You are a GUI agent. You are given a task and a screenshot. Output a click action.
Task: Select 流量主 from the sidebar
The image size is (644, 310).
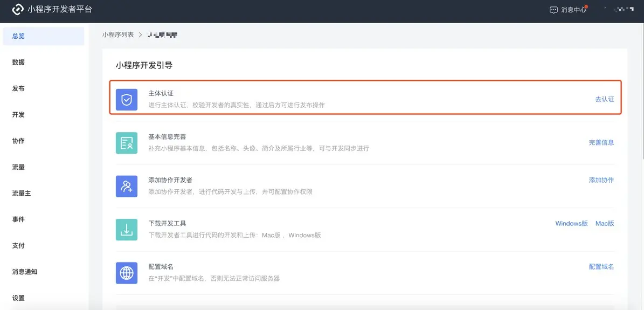click(22, 194)
